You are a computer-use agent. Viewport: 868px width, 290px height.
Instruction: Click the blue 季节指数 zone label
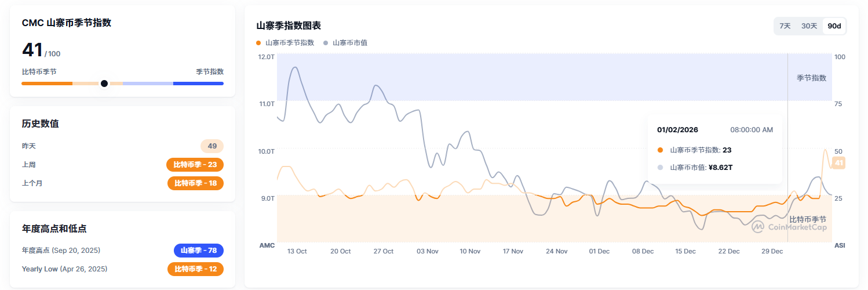click(811, 78)
